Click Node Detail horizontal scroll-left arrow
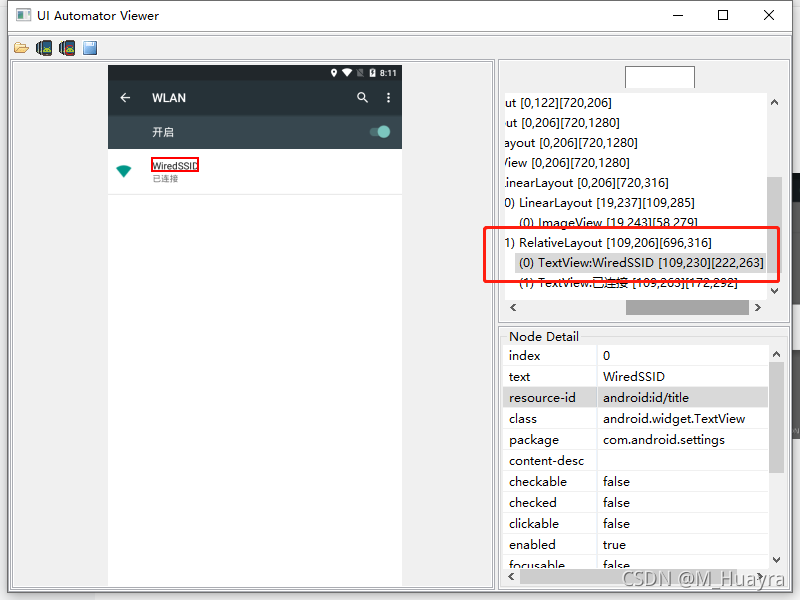800x600 pixels. [x=512, y=576]
